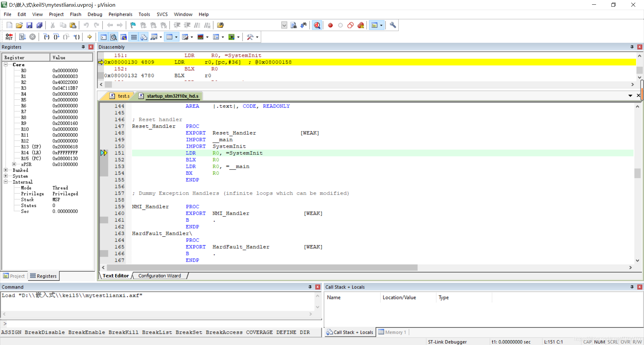Click the Save All icon

pyautogui.click(x=40, y=25)
